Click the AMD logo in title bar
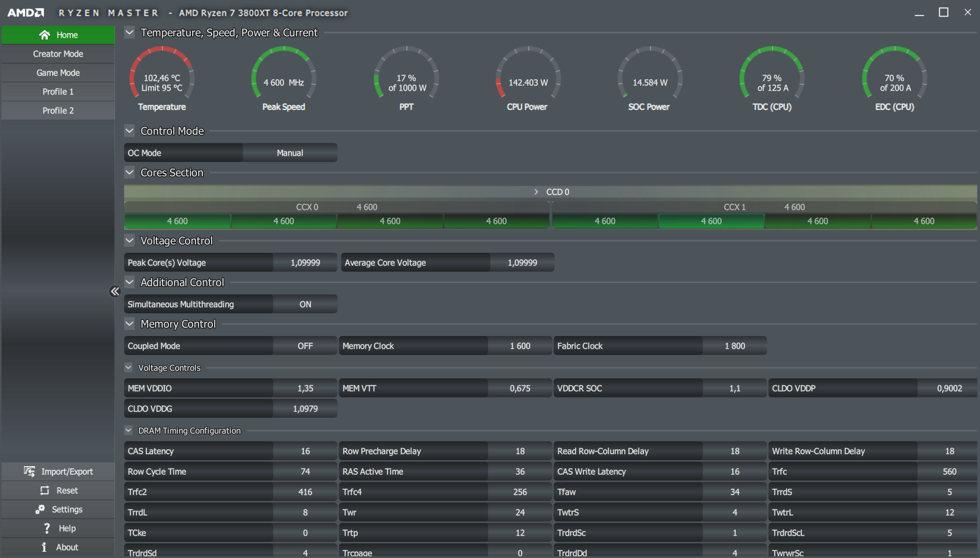Image resolution: width=980 pixels, height=558 pixels. pyautogui.click(x=25, y=13)
